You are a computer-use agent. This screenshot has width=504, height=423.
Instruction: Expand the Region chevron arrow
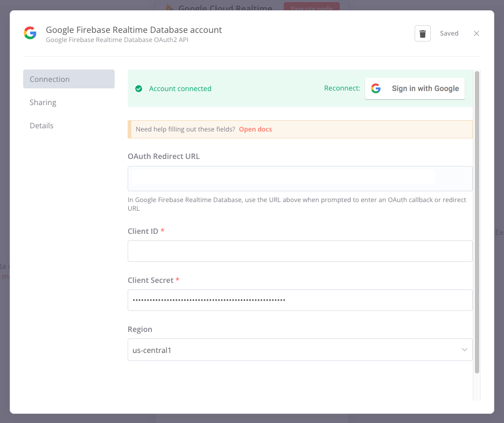pos(464,350)
